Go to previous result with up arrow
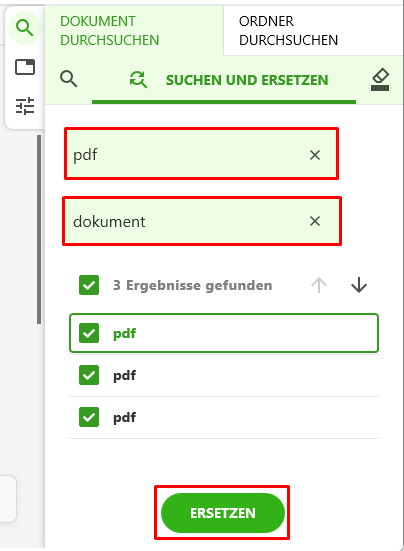This screenshot has height=551, width=404. pyautogui.click(x=319, y=285)
